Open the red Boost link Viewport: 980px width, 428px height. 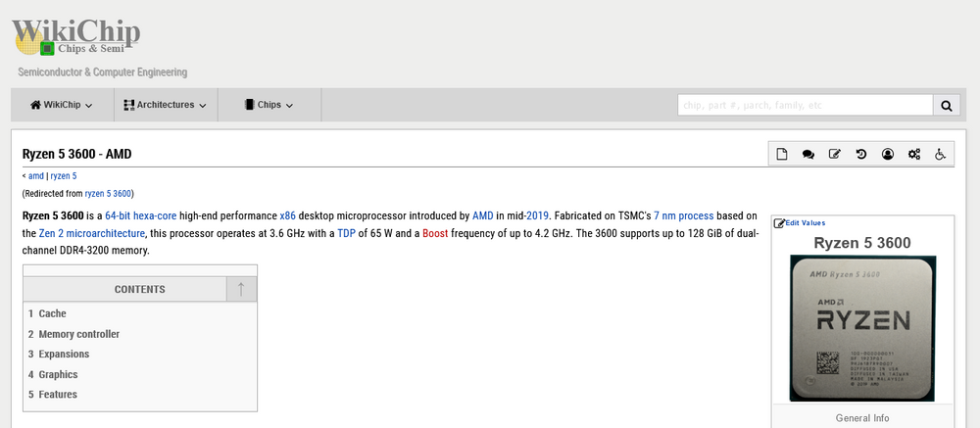[435, 234]
